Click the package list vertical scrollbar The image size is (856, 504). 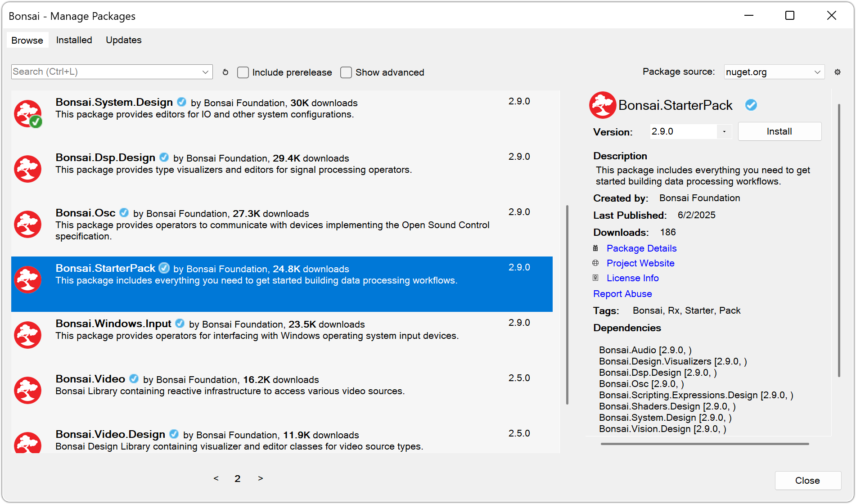click(x=567, y=305)
